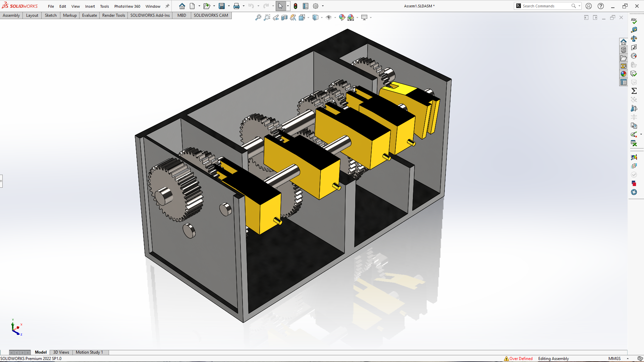Click View Orientation cube icon
This screenshot has height=362, width=644.
point(302,17)
